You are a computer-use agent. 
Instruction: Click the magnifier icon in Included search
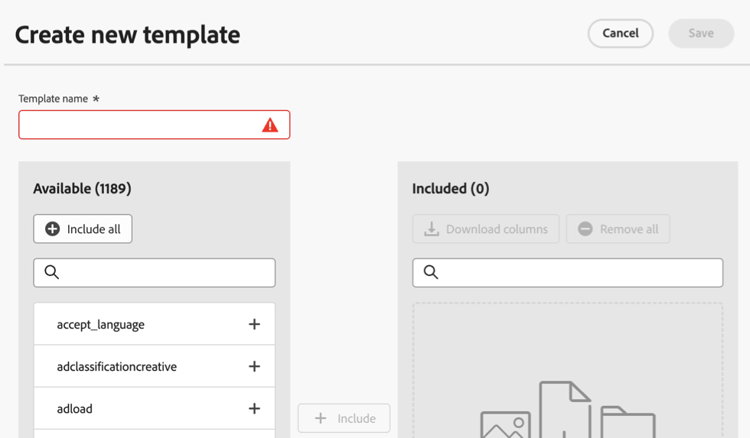pos(431,272)
